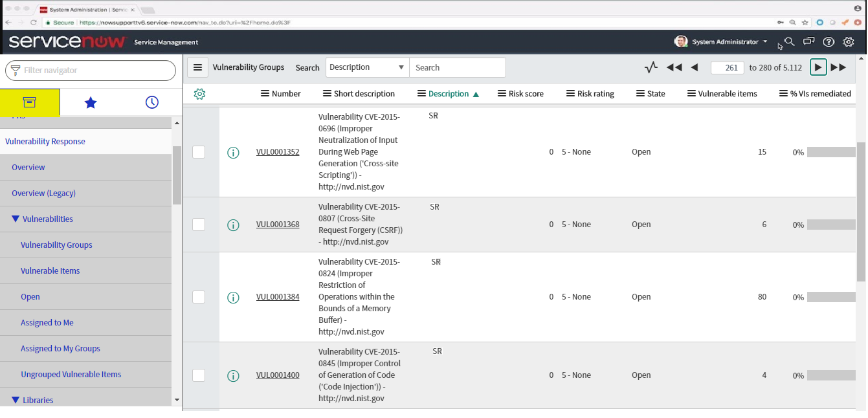Screen dimensions: 868x418
Task: Open the activity stream pulse icon
Action: (x=651, y=67)
